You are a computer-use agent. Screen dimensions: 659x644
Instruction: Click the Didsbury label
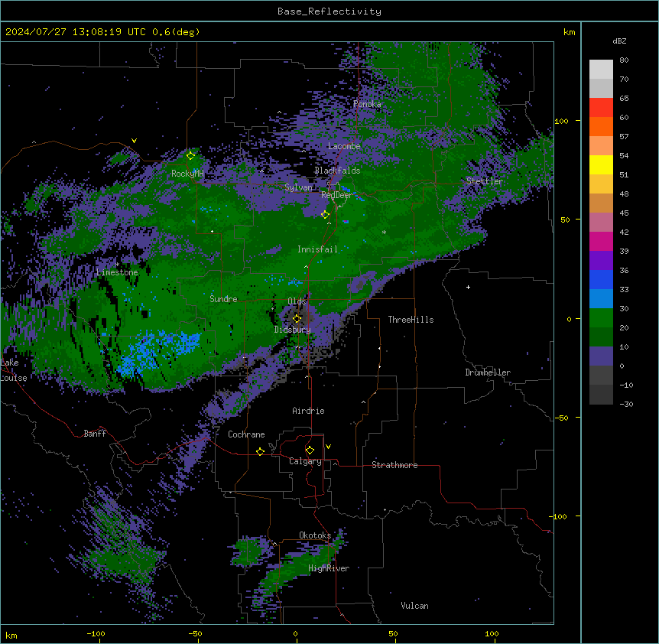click(293, 330)
